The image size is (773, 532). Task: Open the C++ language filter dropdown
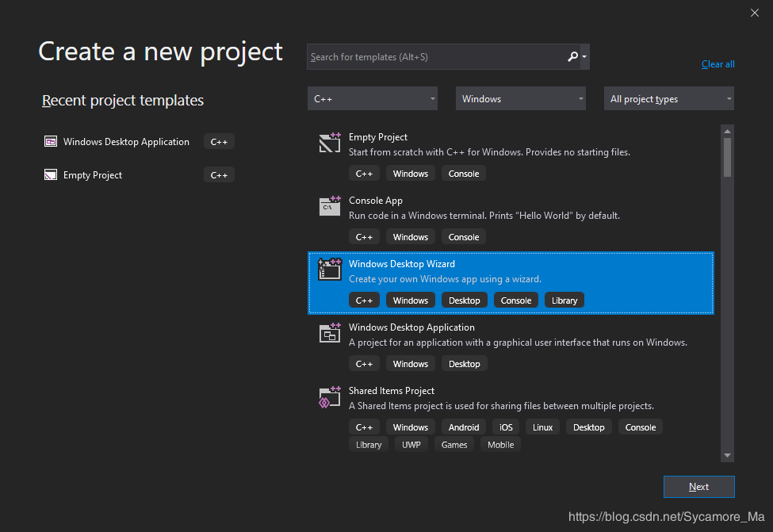click(x=373, y=99)
